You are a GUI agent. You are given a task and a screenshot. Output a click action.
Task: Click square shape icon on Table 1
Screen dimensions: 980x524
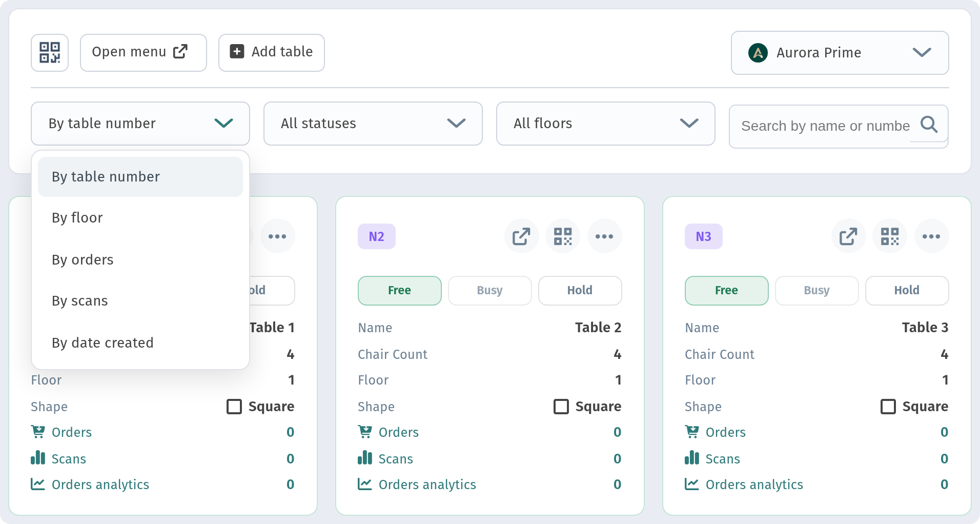coord(234,407)
